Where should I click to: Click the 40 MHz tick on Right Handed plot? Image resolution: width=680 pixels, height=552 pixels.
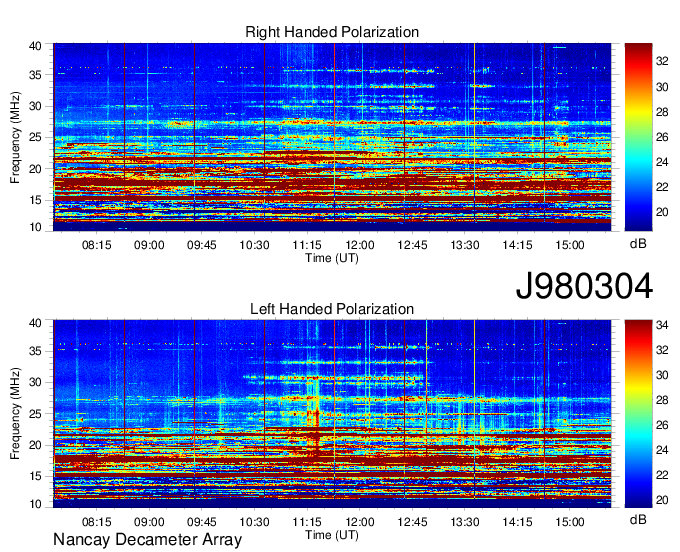pyautogui.click(x=35, y=46)
